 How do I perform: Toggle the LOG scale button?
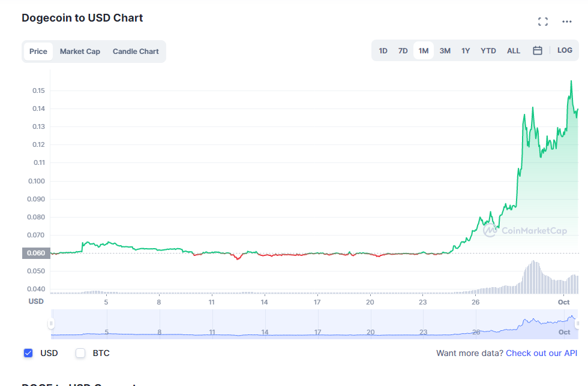(x=565, y=50)
